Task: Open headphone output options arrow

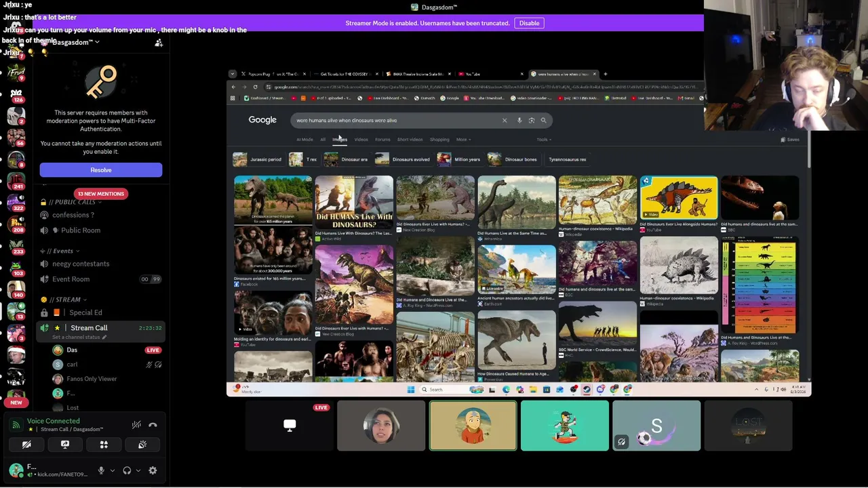Action: click(138, 470)
